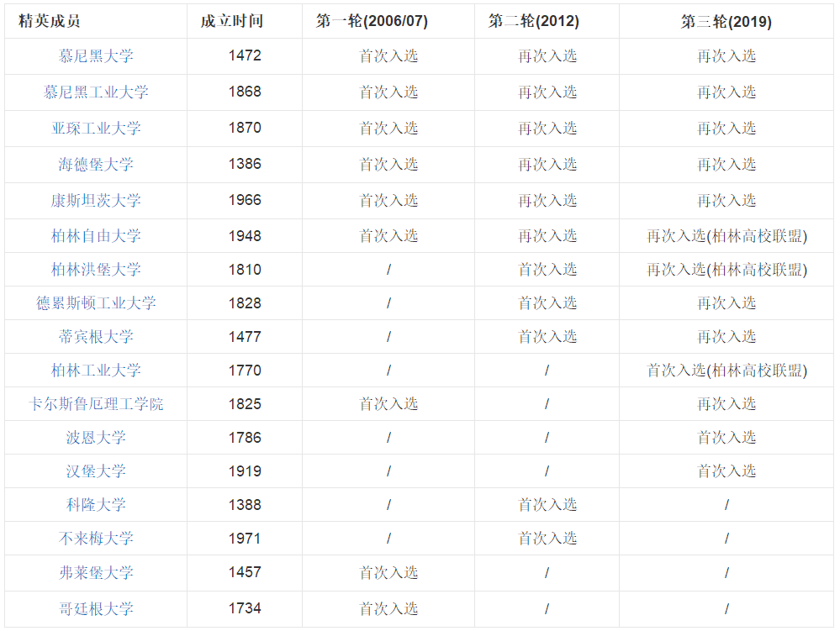
Task: Select third-round 首次入选 in 波恩大学 row
Action: [726, 438]
